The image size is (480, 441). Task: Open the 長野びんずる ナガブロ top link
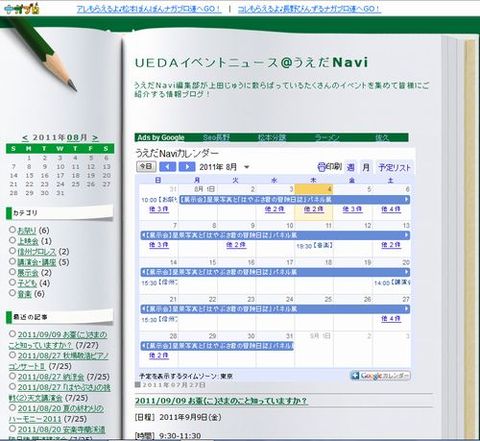coord(309,9)
